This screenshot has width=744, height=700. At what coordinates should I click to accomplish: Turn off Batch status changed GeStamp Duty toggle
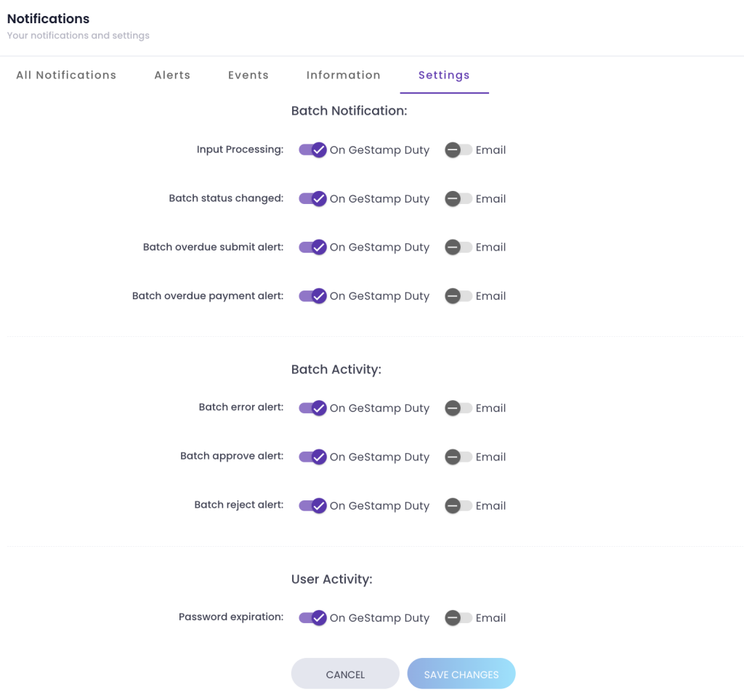coord(312,198)
